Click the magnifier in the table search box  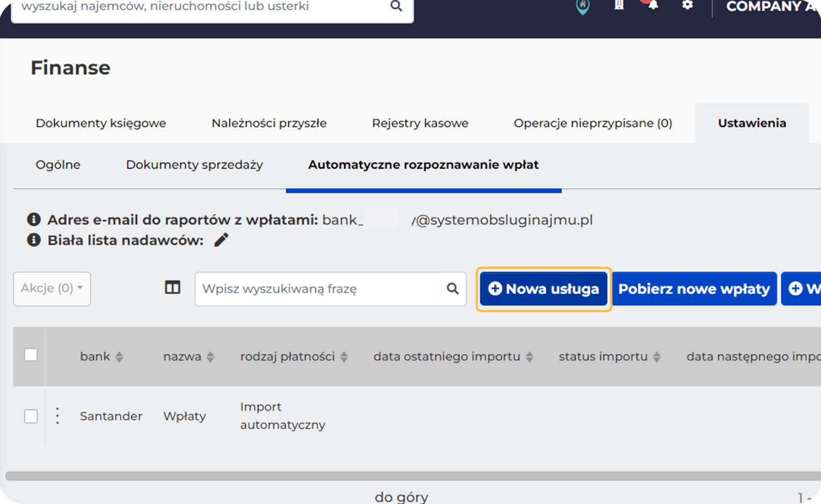point(453,288)
